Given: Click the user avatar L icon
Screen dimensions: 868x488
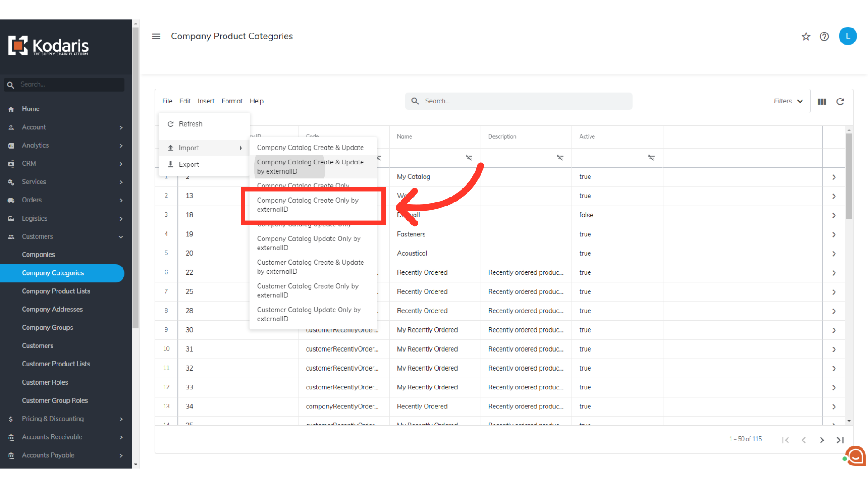Looking at the screenshot, I should tap(848, 36).
